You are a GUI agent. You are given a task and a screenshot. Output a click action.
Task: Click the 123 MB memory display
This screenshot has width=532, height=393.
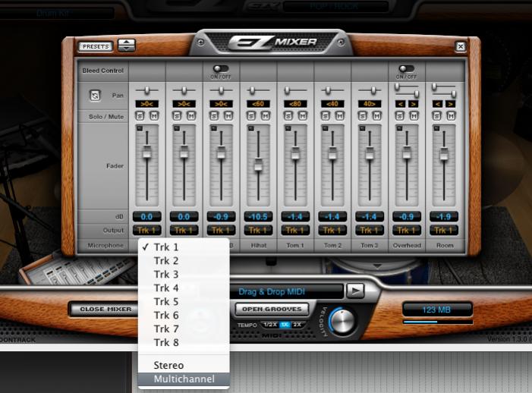pyautogui.click(x=437, y=310)
